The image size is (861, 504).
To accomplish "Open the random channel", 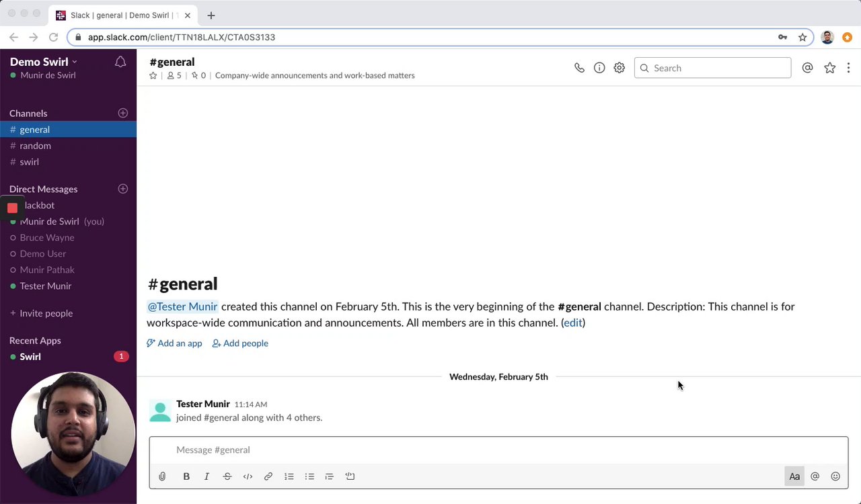I will (x=68, y=146).
